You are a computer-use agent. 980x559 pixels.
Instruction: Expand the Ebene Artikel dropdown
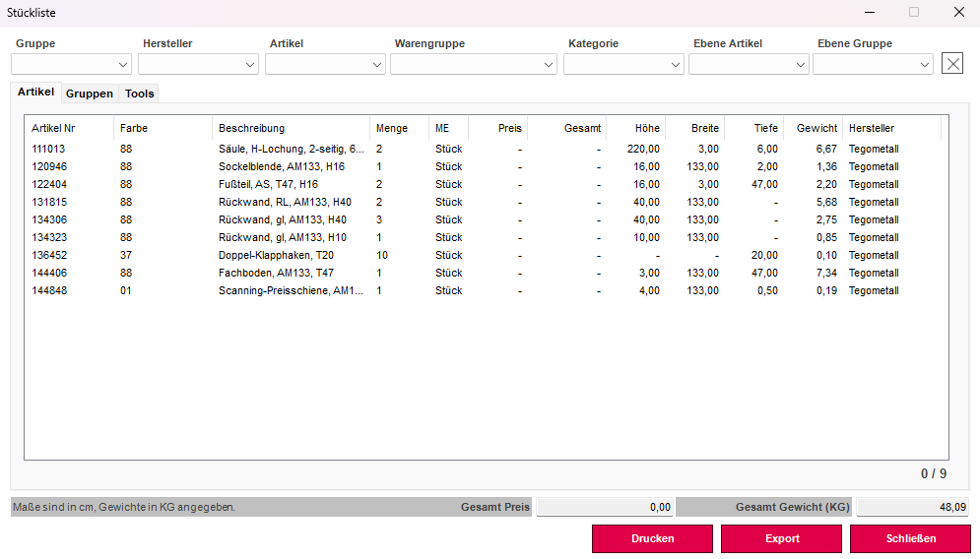tap(749, 64)
